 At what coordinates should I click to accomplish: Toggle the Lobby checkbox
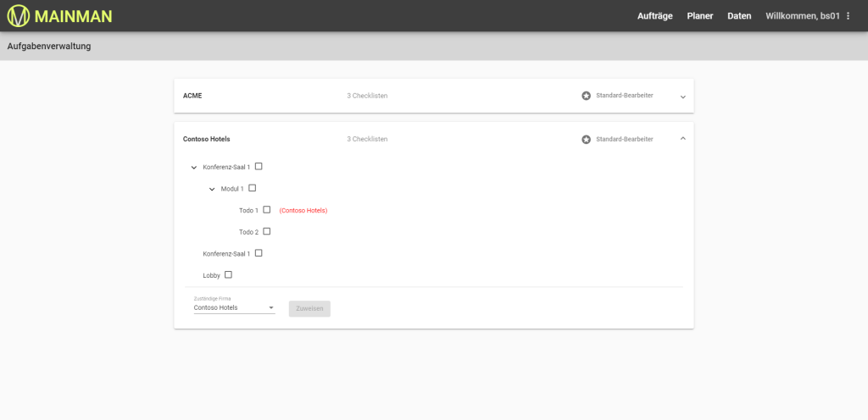228,274
